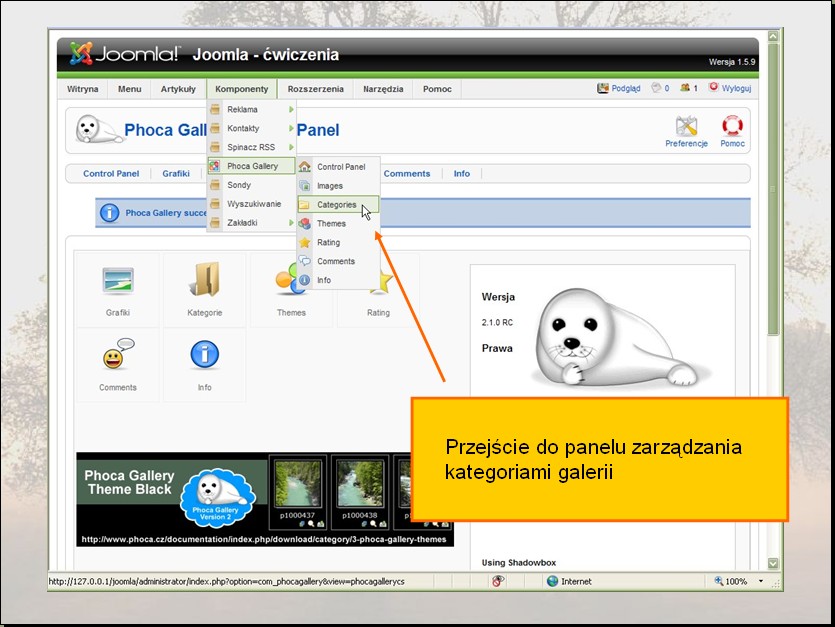Click the Comments bubble icon in submenu
The image size is (835, 627).
point(305,261)
